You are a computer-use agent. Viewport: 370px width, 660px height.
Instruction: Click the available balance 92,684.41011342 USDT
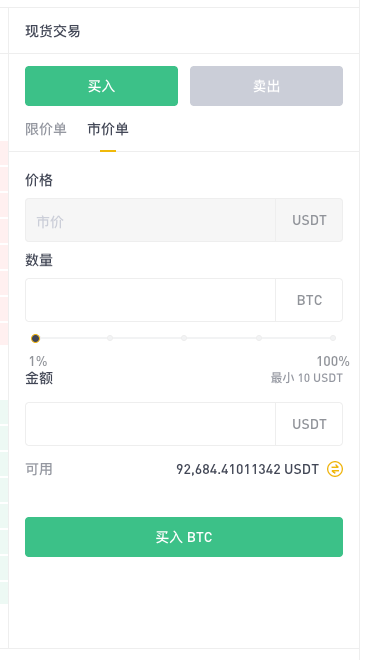coord(248,469)
